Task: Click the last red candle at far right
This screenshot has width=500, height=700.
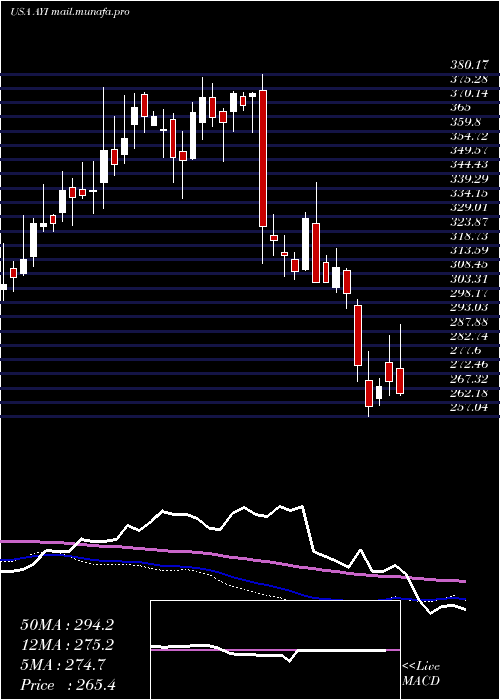Action: [x=400, y=381]
